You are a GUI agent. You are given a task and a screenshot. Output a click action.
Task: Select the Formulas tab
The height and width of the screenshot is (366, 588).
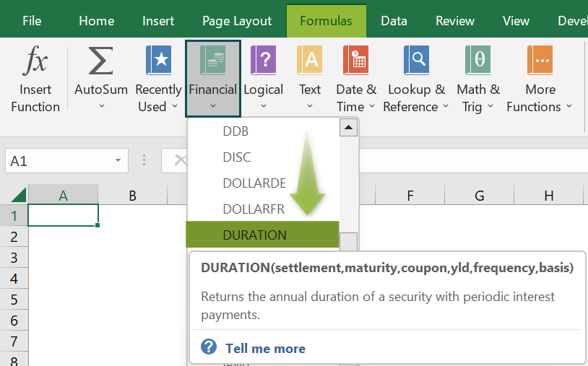[x=326, y=21]
